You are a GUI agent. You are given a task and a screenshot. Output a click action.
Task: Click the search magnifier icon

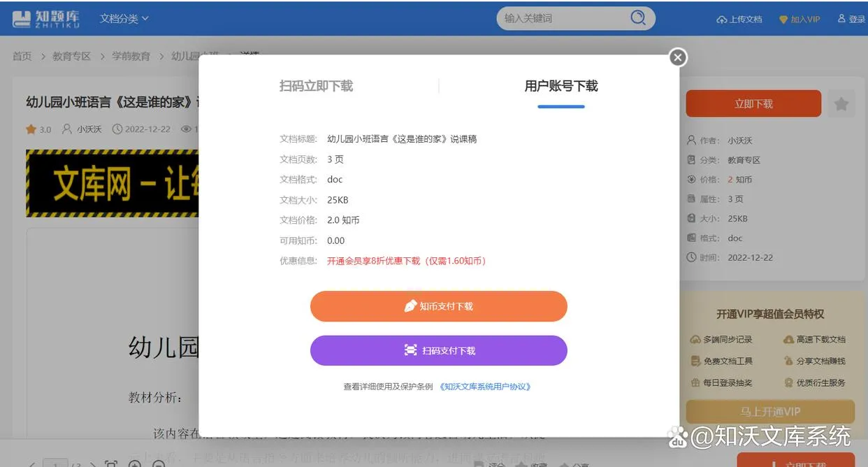pos(637,18)
